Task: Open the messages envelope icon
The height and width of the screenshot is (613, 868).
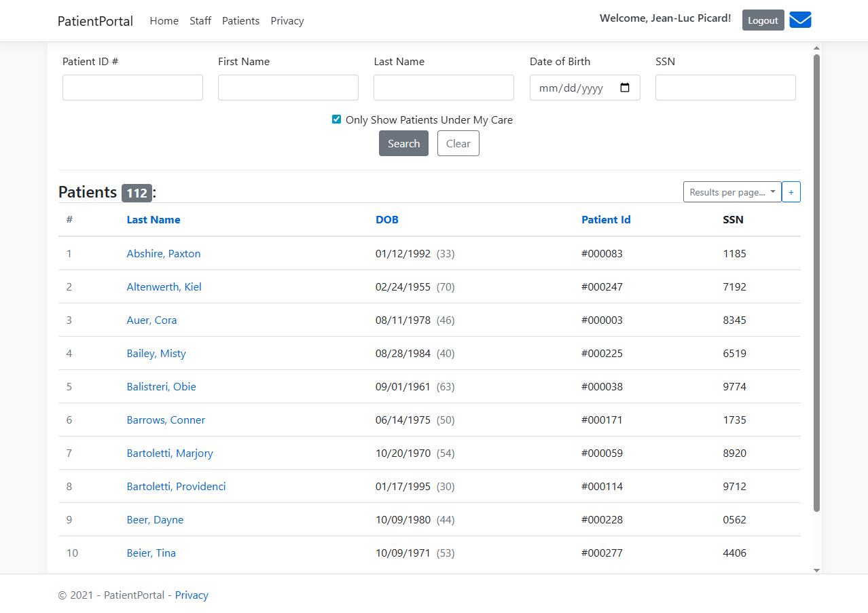Action: (x=799, y=20)
